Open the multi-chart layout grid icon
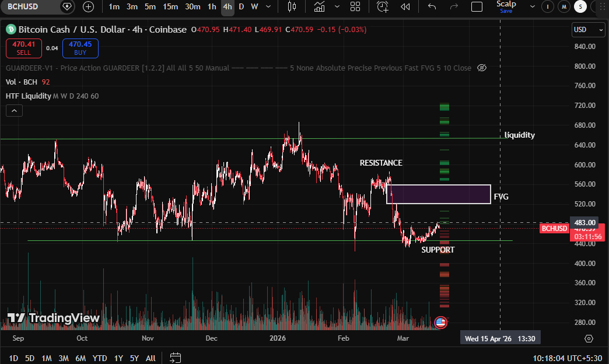 355,7
